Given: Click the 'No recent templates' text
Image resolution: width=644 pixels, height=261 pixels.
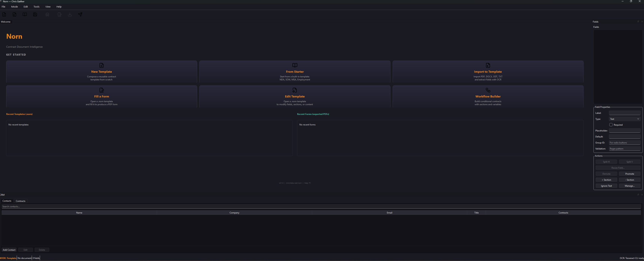Looking at the screenshot, I should pos(19,125).
